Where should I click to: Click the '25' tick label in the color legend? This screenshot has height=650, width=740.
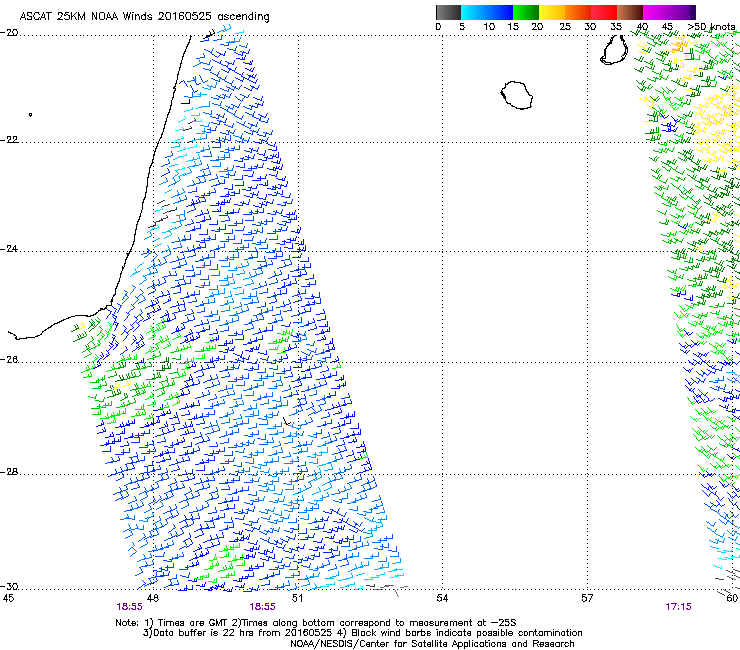565,26
